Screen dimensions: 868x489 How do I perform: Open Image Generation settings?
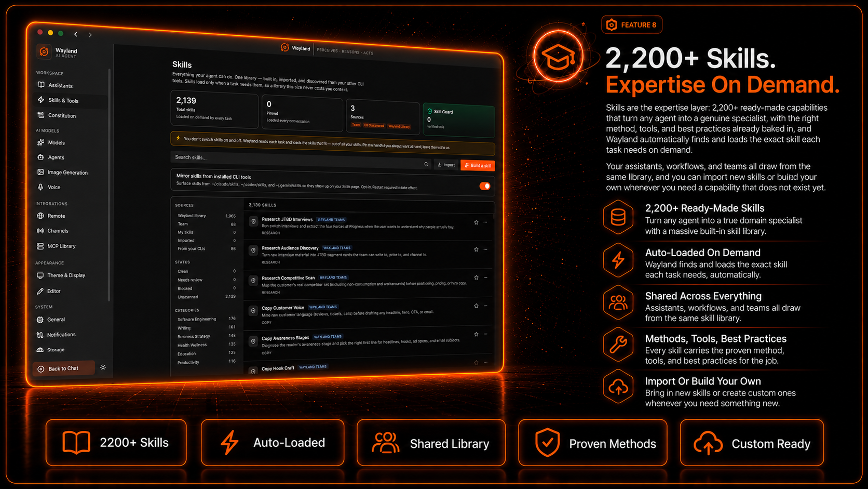click(62, 173)
